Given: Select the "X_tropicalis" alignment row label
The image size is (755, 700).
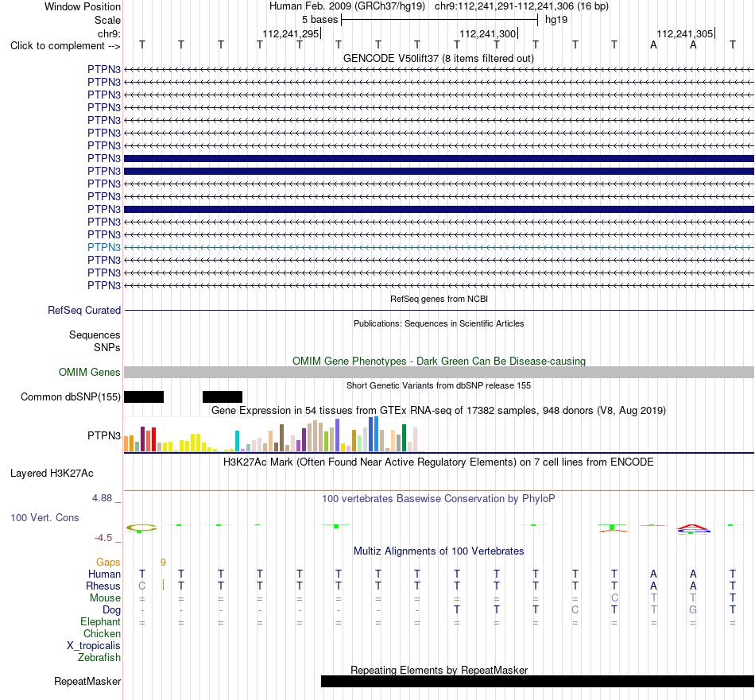Looking at the screenshot, I should pos(94,646).
